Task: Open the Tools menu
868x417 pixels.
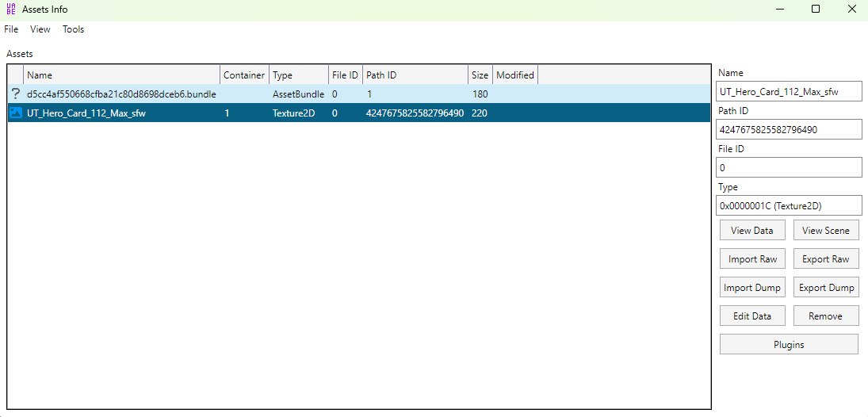Action: coord(73,29)
